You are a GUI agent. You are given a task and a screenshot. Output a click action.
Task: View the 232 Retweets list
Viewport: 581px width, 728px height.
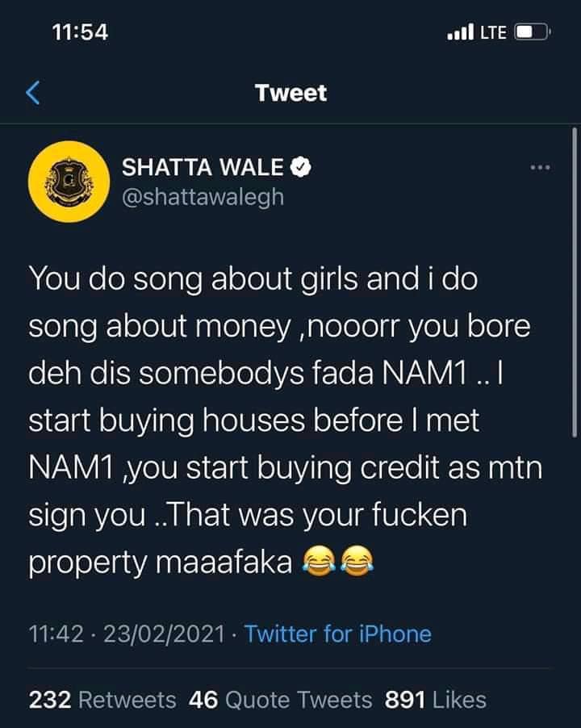(x=102, y=700)
